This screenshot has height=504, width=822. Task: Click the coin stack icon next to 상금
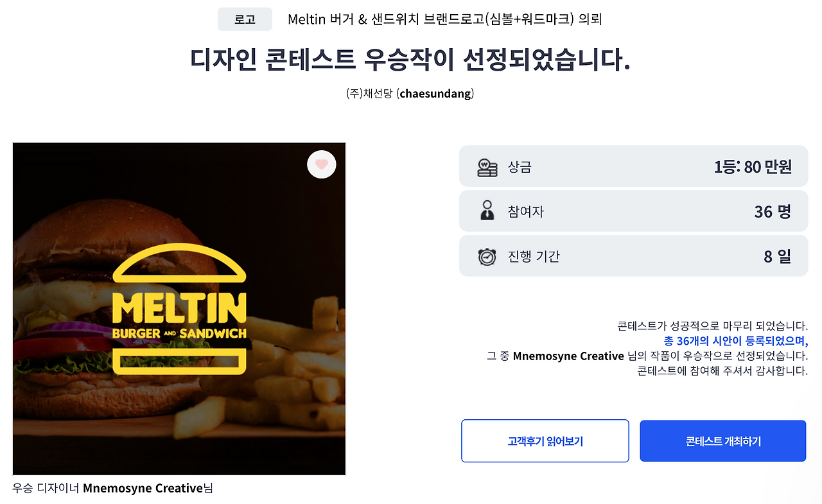[487, 166]
